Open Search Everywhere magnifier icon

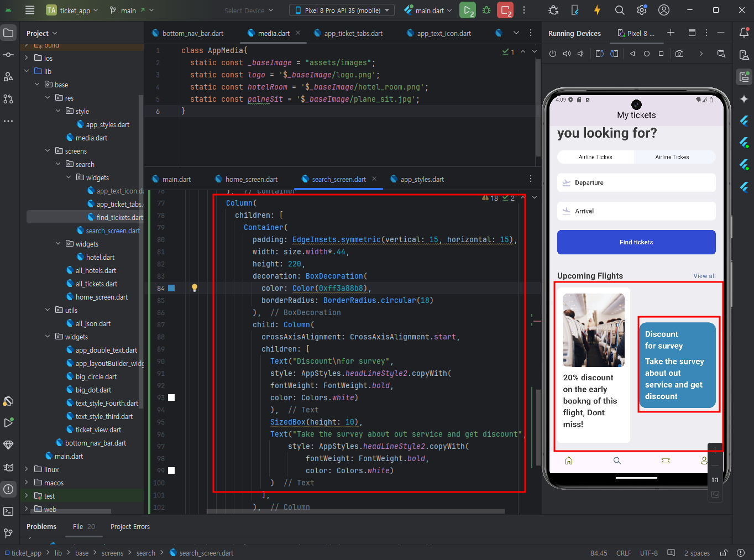(x=620, y=10)
